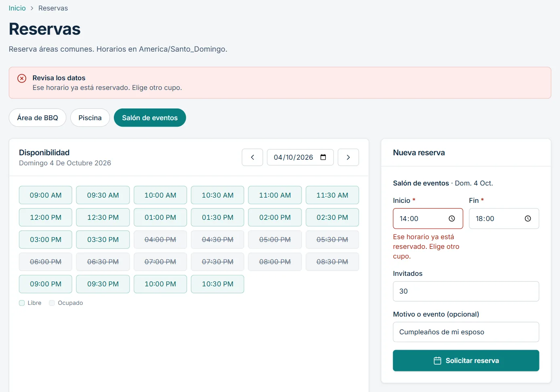
Task: Choose the 12:30 PM slot
Action: tap(103, 217)
